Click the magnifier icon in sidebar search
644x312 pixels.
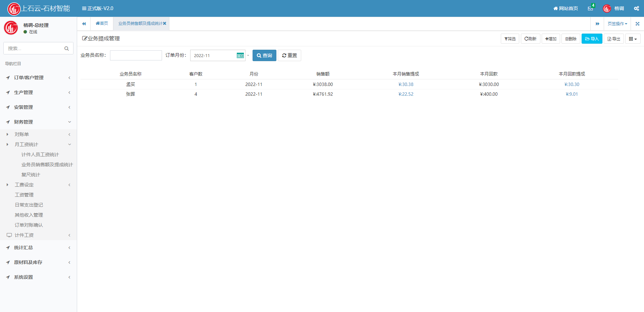coord(66,48)
